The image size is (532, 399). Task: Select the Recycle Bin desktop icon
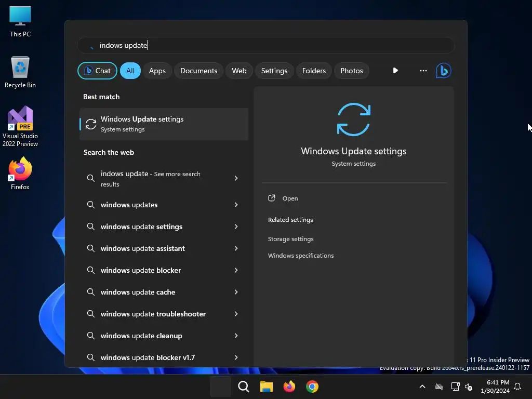tap(20, 72)
